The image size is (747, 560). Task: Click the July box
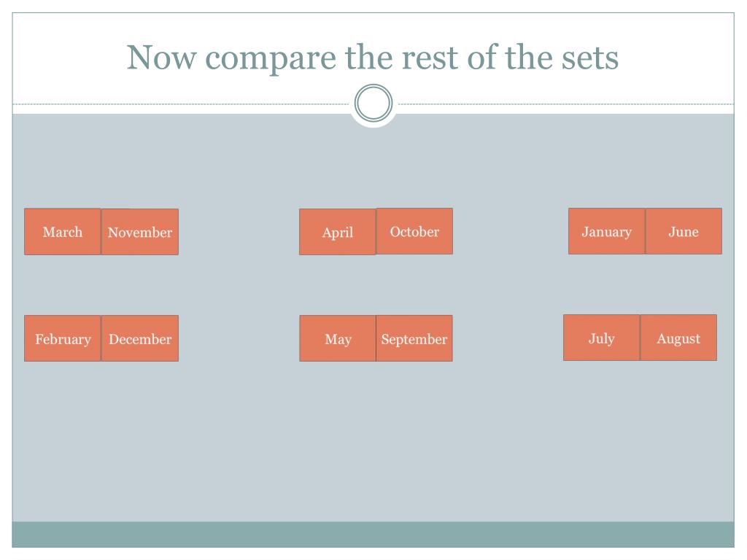[x=602, y=338]
